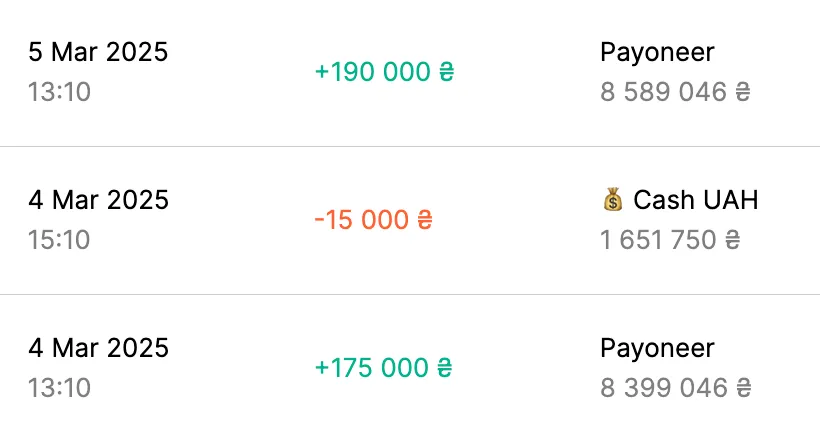820x440 pixels.
Task: Click balance 1 651 750 ₴
Action: (670, 240)
